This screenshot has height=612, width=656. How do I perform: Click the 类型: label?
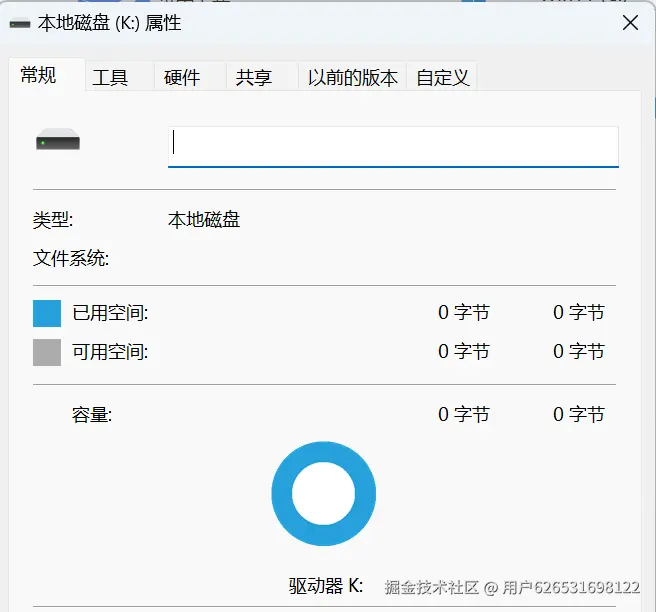pos(53,220)
